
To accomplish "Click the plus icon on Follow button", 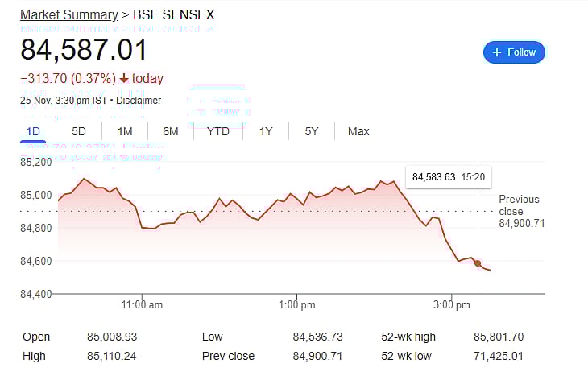I will pyautogui.click(x=497, y=52).
